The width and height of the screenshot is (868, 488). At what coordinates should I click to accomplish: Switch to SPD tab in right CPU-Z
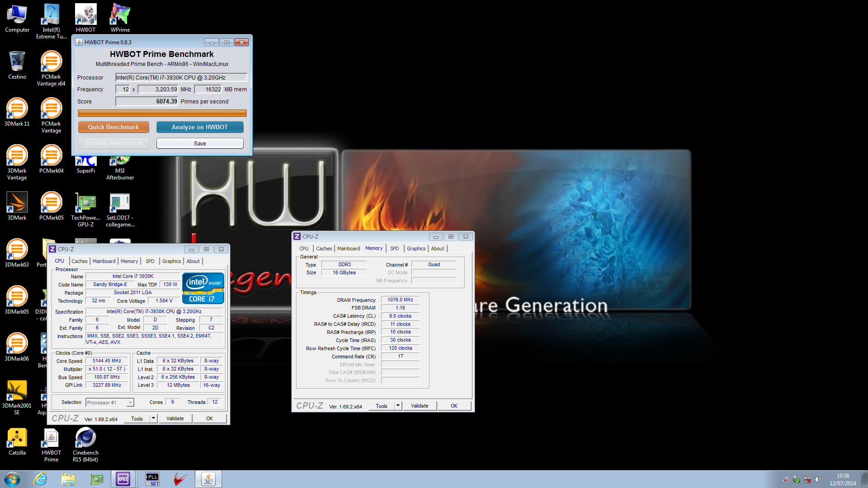tap(395, 249)
